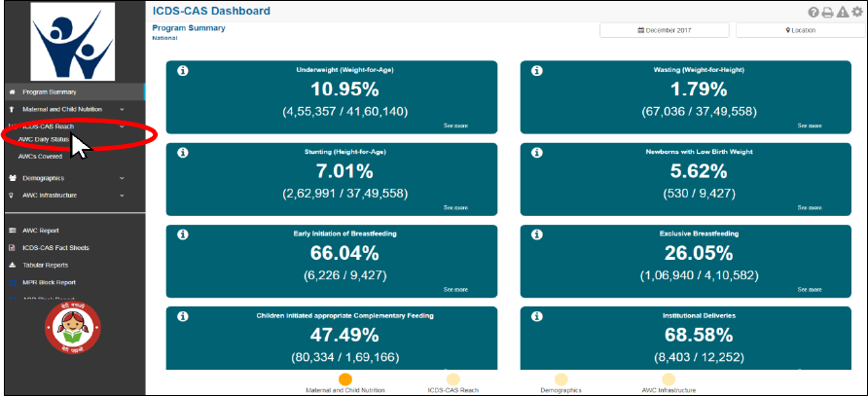Click info icon on Wasting card
This screenshot has height=396, width=868.
(536, 71)
